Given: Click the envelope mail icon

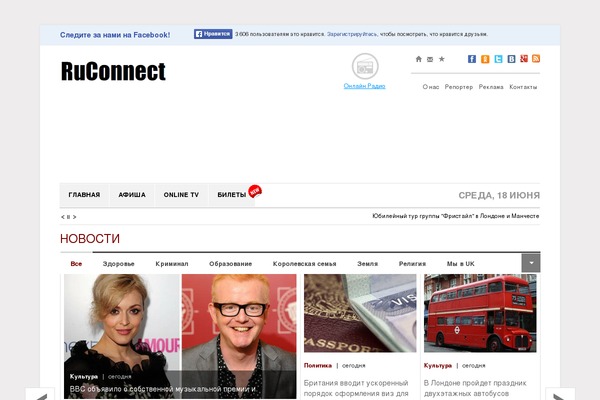Looking at the screenshot, I should tap(430, 59).
